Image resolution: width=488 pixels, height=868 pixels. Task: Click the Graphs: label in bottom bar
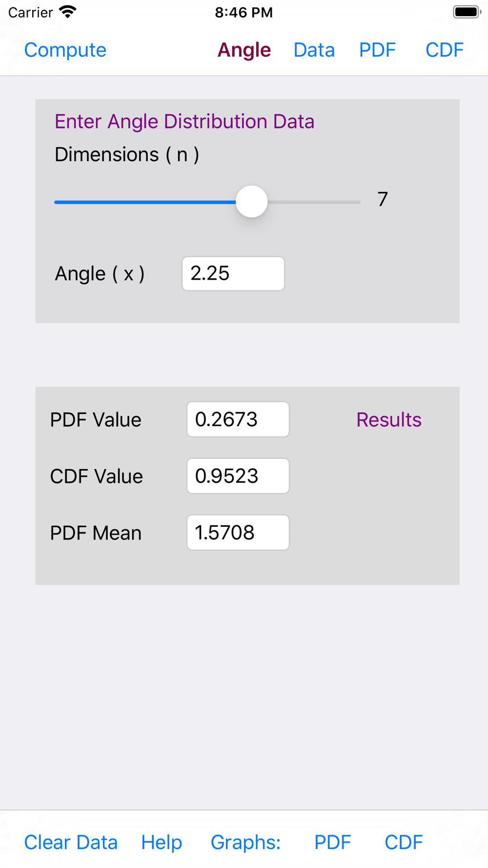[x=245, y=842]
